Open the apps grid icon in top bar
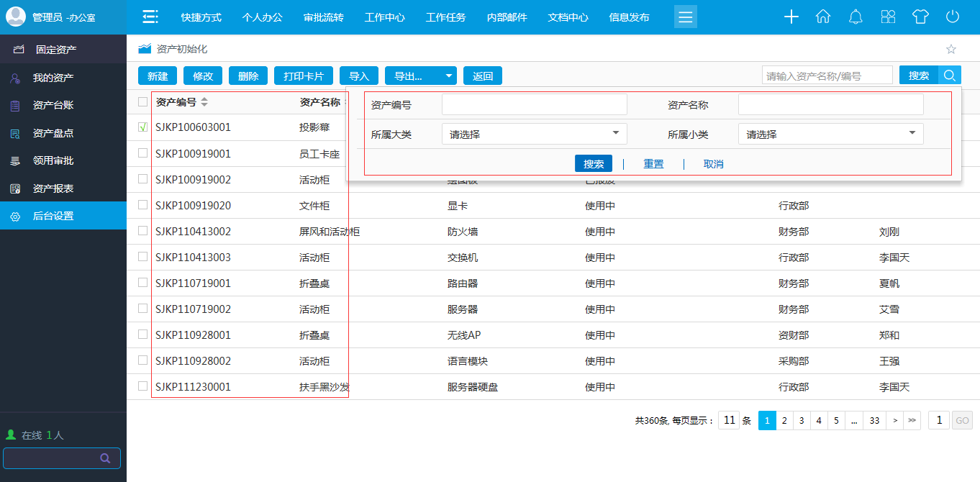 (x=888, y=16)
